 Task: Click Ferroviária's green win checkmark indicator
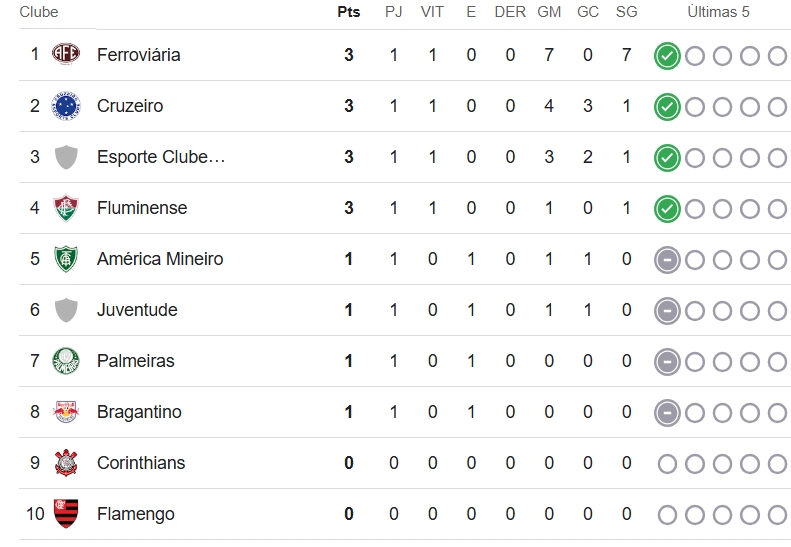(x=667, y=56)
